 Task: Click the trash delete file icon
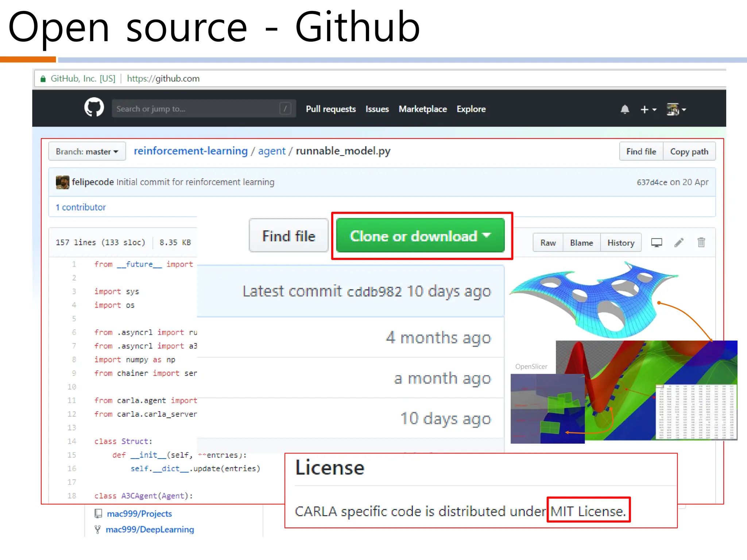tap(701, 243)
